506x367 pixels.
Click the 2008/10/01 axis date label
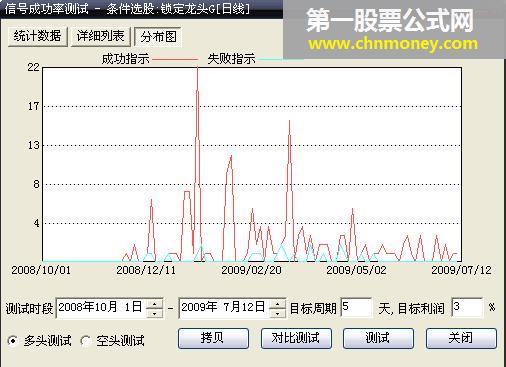pos(41,270)
